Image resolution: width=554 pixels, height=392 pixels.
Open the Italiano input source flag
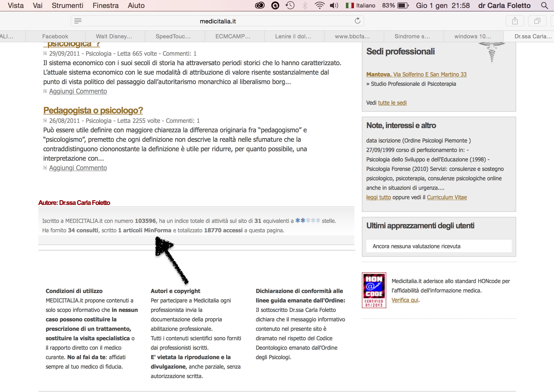tap(350, 5)
